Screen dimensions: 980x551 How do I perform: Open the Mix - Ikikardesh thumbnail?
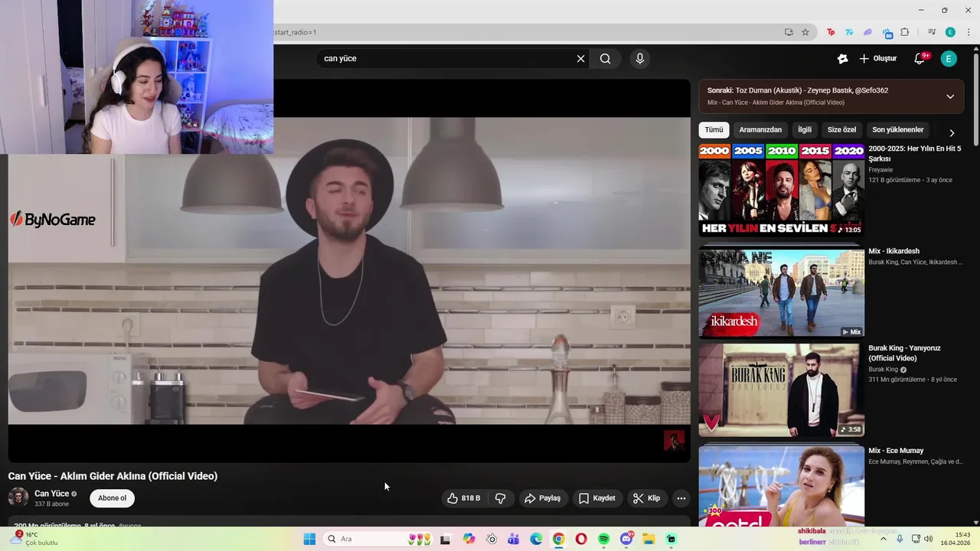(782, 292)
